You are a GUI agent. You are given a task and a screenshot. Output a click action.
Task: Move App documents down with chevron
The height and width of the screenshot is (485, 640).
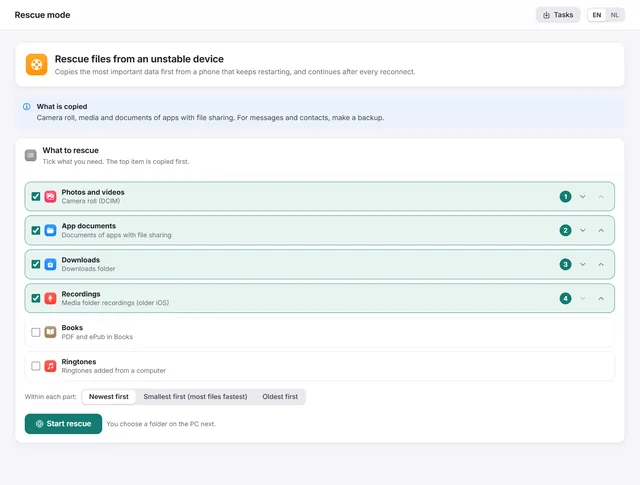tap(582, 230)
